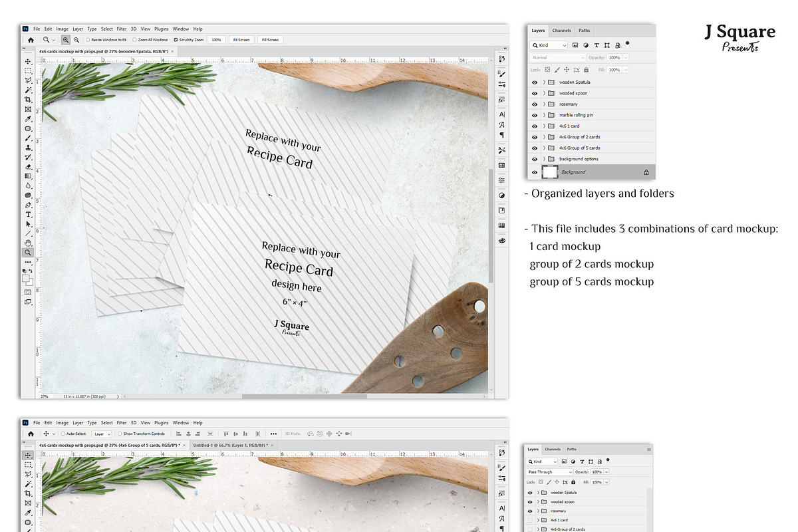Filter for type layers in upper Layers panel
The width and height of the screenshot is (798, 532).
[x=597, y=45]
